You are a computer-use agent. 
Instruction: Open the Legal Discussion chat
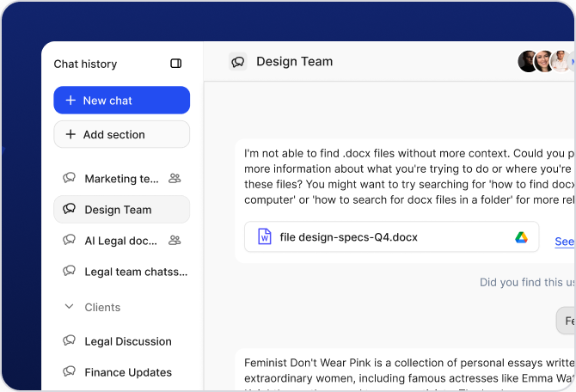[x=127, y=341]
